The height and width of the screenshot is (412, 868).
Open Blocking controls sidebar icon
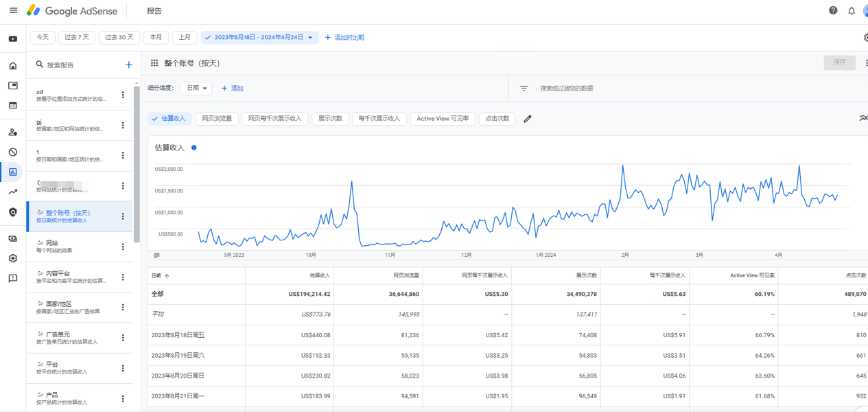[13, 152]
